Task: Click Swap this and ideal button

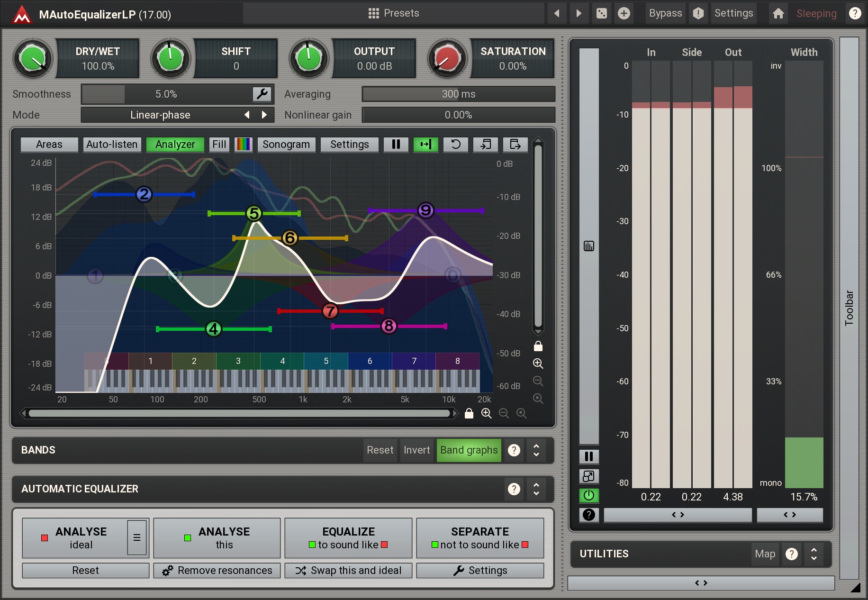Action: click(x=348, y=571)
